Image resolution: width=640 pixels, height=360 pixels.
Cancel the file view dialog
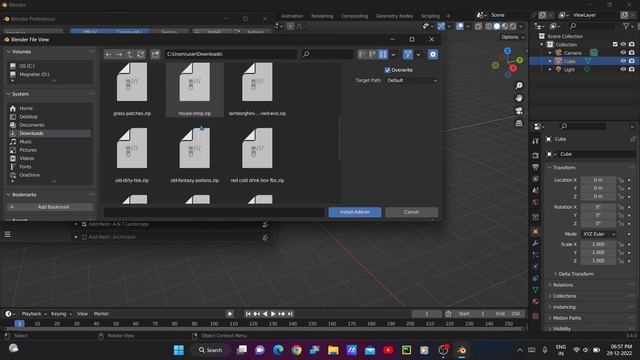[411, 212]
